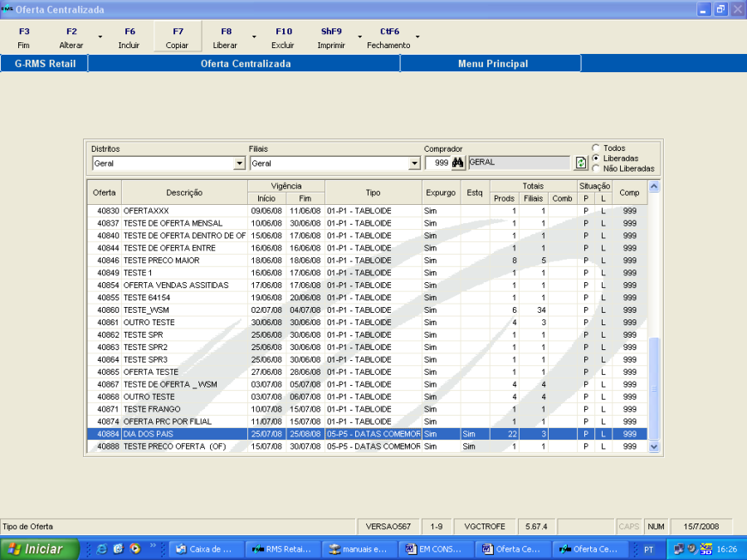747x560 pixels.
Task: Expand the F8 Liberar dropdown arrow
Action: tap(254, 37)
